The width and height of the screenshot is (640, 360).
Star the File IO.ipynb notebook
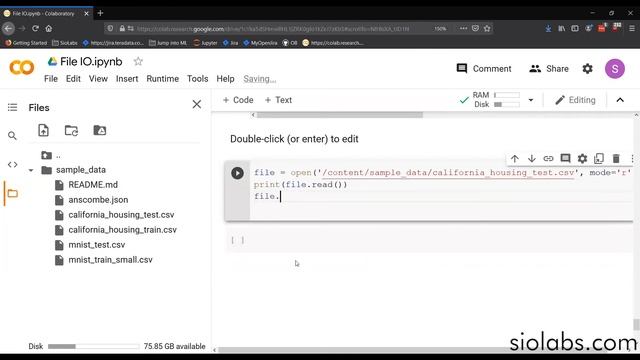point(138,62)
